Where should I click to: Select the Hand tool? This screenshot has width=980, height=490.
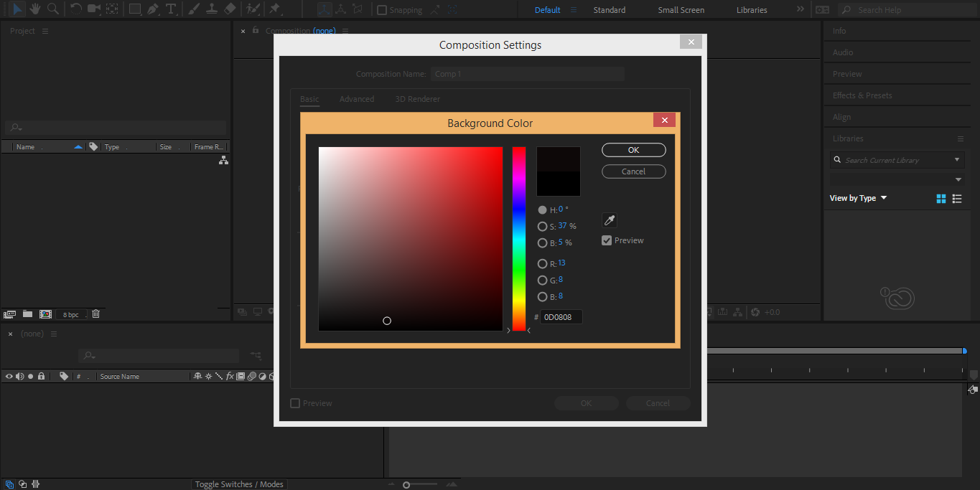[x=35, y=9]
